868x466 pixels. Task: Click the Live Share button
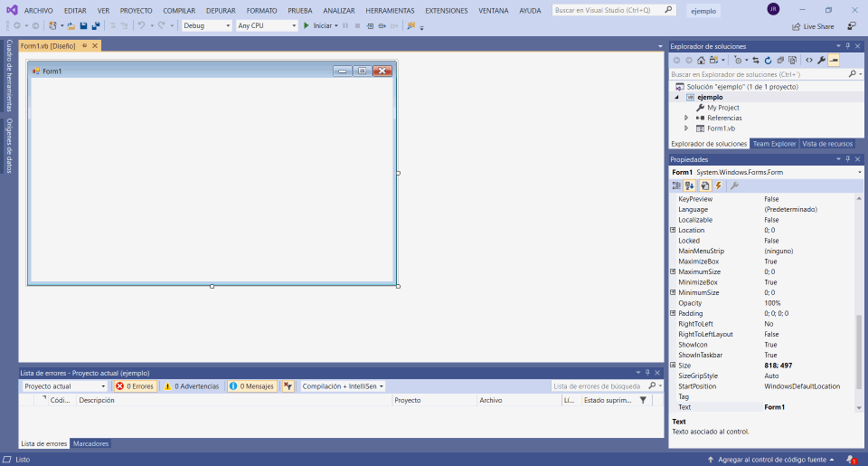[813, 26]
